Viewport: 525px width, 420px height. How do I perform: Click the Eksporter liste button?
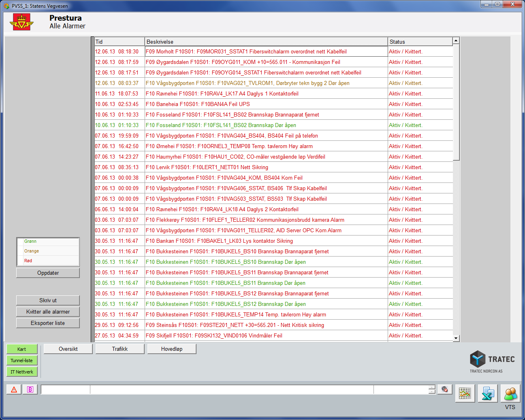(x=48, y=323)
